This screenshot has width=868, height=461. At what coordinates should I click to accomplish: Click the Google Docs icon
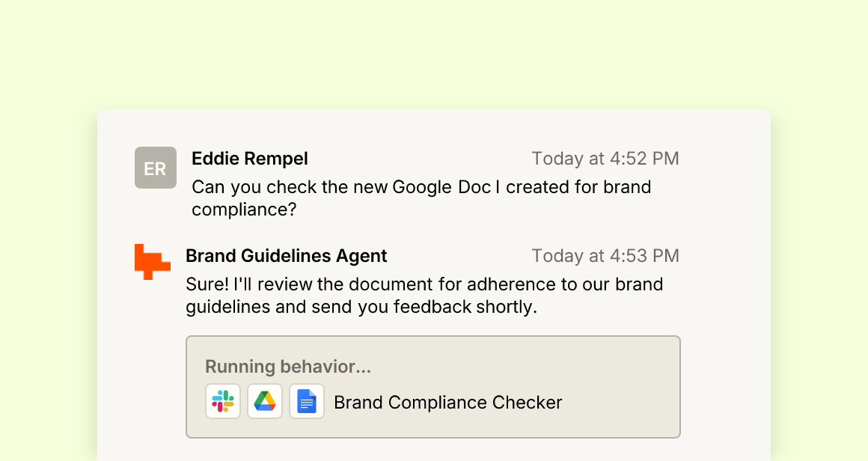click(x=307, y=401)
